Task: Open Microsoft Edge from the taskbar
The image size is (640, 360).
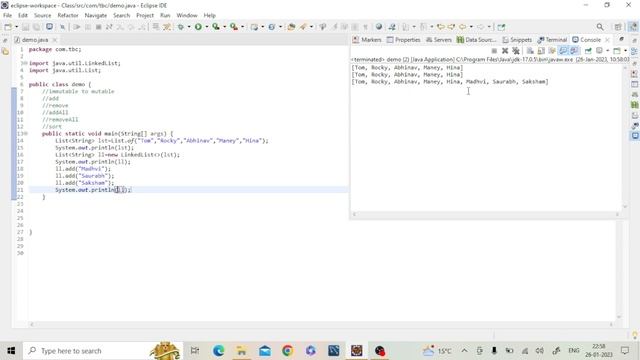Action: pos(218,351)
